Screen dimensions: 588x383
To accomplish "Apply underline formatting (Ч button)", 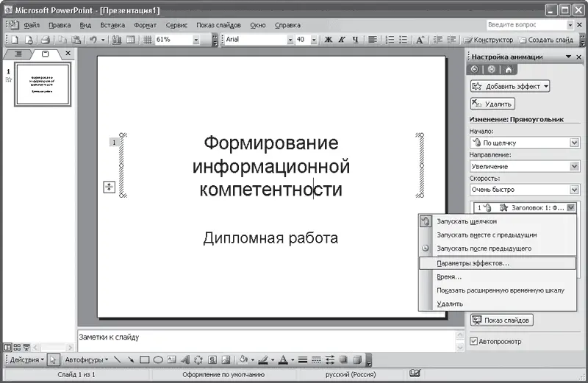I will coord(351,39).
